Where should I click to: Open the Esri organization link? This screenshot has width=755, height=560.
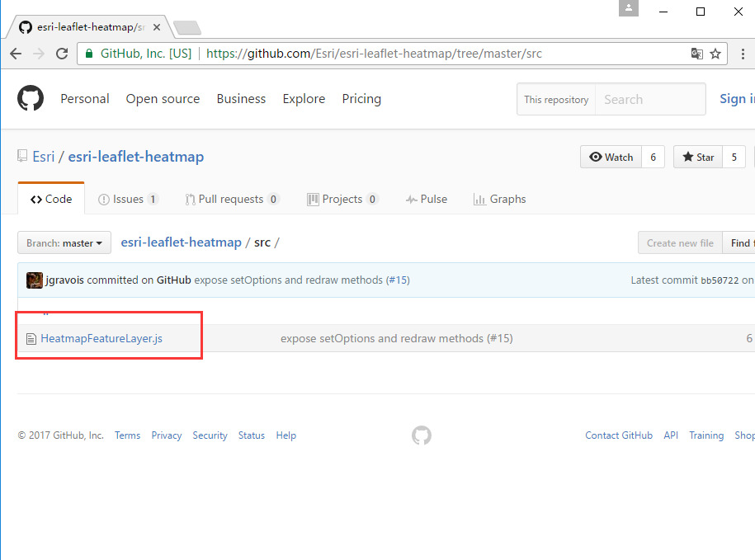[x=44, y=157]
